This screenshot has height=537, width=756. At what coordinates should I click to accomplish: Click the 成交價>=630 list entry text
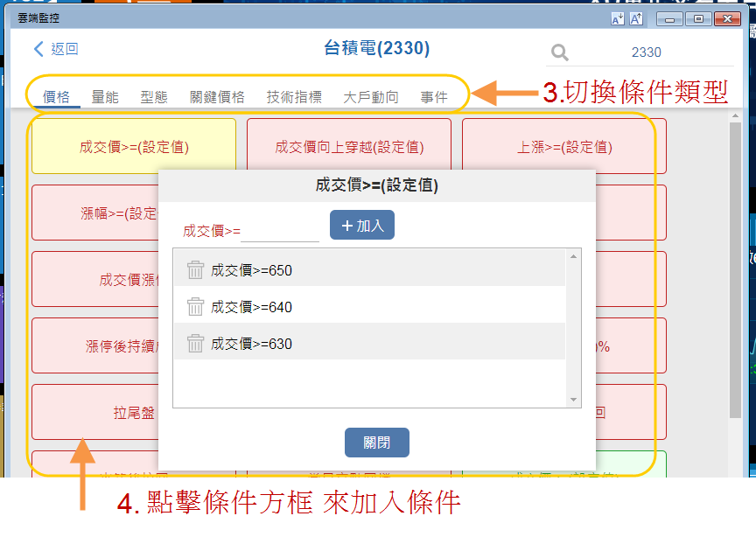click(x=251, y=344)
